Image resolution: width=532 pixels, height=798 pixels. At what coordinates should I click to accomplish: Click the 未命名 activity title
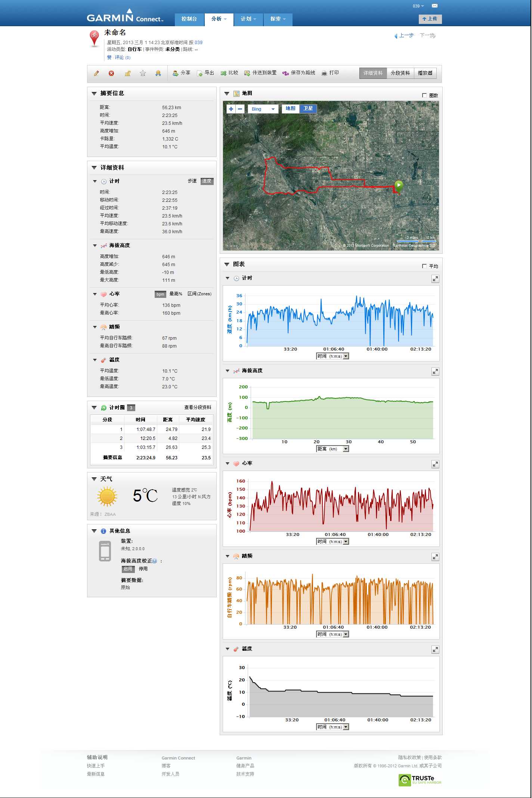click(x=115, y=33)
